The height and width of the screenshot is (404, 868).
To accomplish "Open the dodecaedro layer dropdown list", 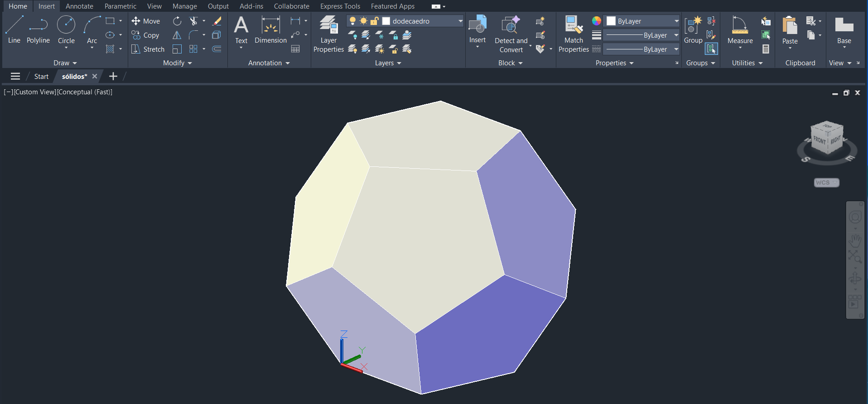I will pos(460,21).
